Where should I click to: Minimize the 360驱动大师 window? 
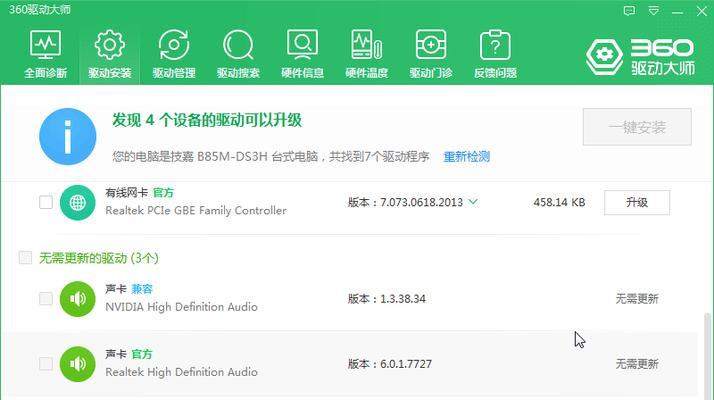[x=678, y=11]
